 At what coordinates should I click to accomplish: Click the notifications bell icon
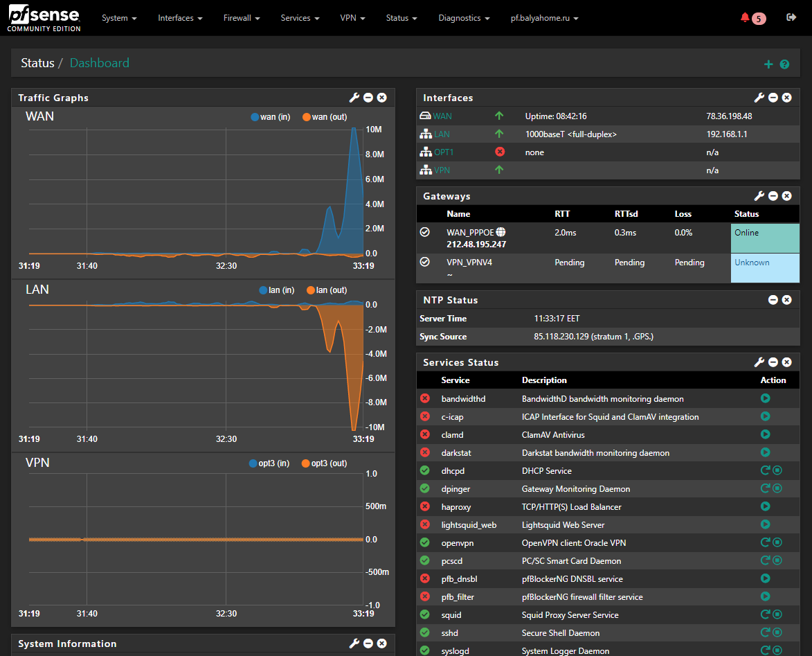746,18
